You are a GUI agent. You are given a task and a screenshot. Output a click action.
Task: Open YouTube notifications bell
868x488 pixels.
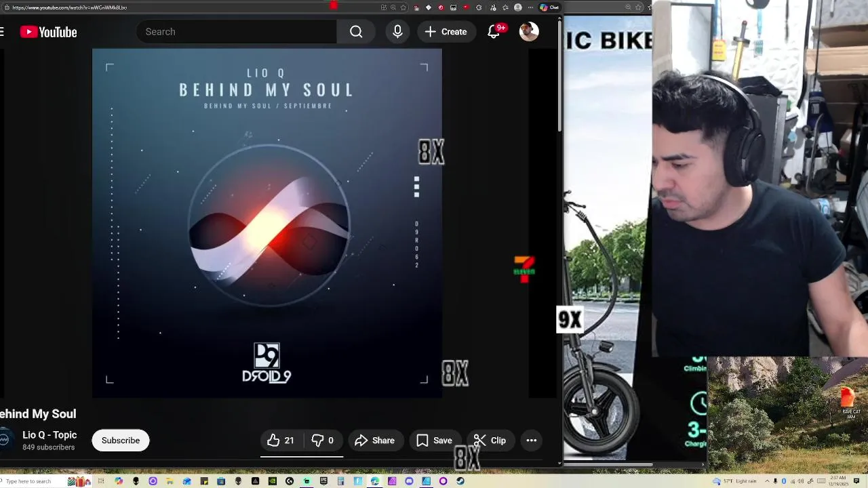[x=494, y=32]
